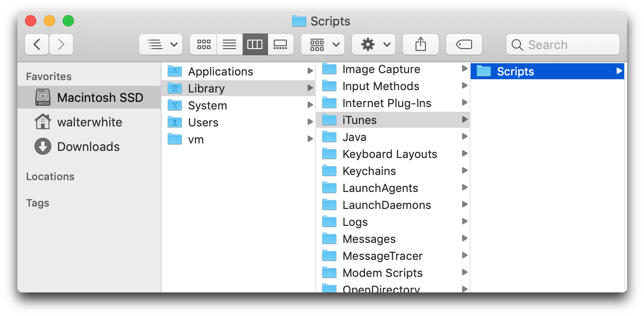Select the Keychains folder
Image resolution: width=644 pixels, height=316 pixels.
point(369,171)
